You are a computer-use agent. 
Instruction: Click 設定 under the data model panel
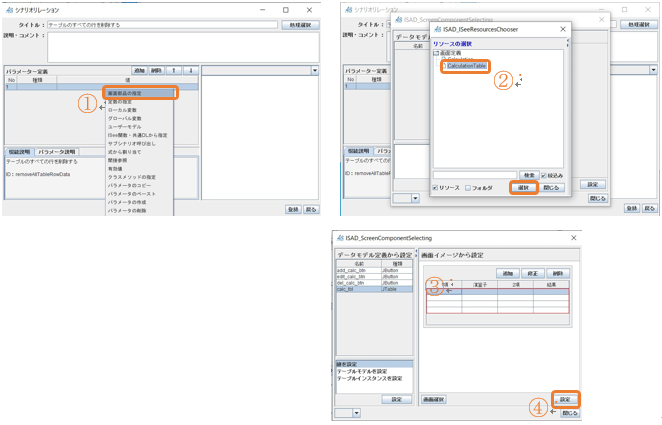point(396,399)
